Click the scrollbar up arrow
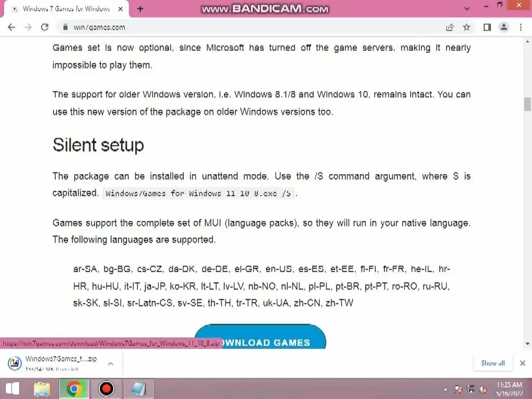532x399 pixels. (x=527, y=42)
